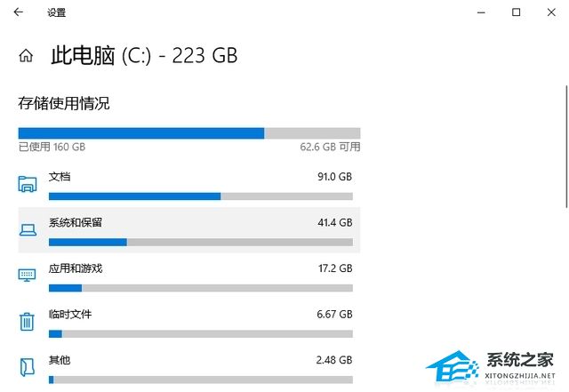
Task: Click the 系统和保留 laptop icon
Action: tap(28, 230)
